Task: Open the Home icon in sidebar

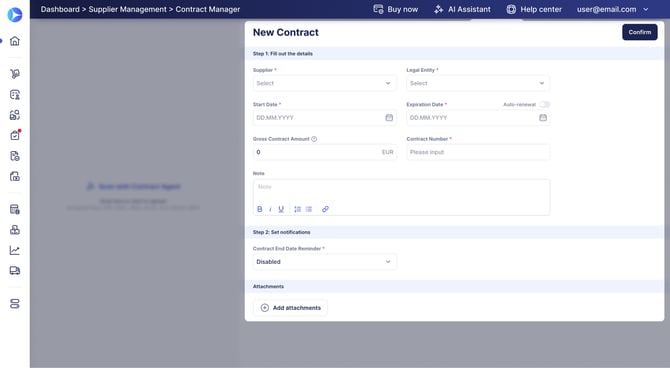Action: click(15, 41)
